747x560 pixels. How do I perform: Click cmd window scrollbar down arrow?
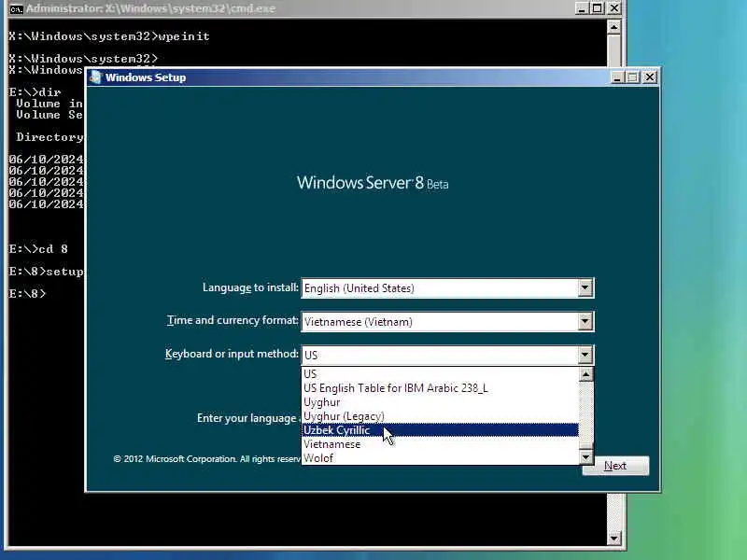[x=614, y=539]
